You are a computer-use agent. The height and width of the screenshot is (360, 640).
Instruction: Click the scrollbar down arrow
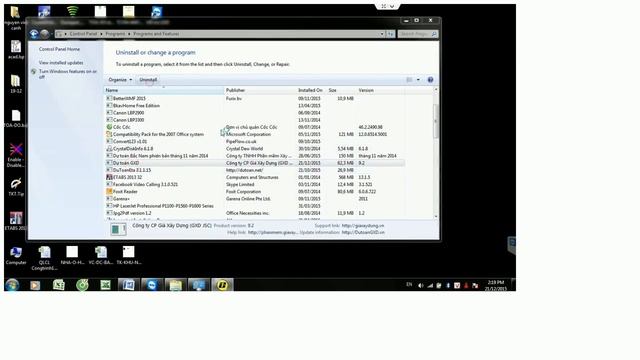tap(436, 217)
